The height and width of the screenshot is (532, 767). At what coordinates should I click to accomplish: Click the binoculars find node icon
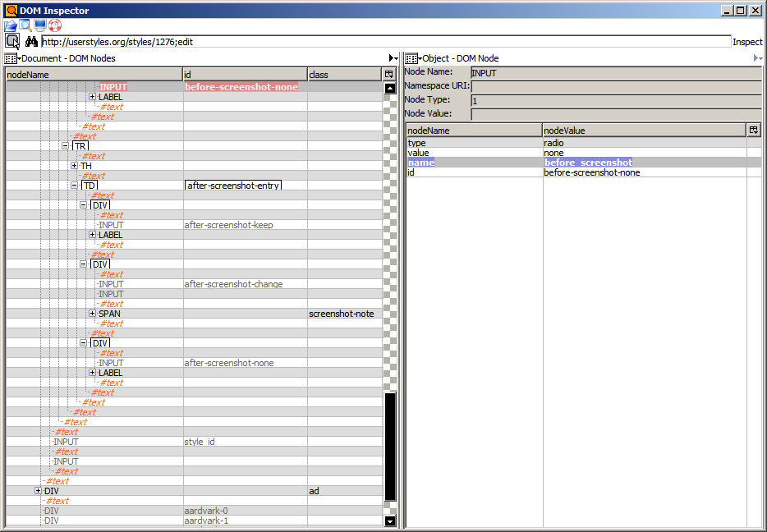[32, 42]
